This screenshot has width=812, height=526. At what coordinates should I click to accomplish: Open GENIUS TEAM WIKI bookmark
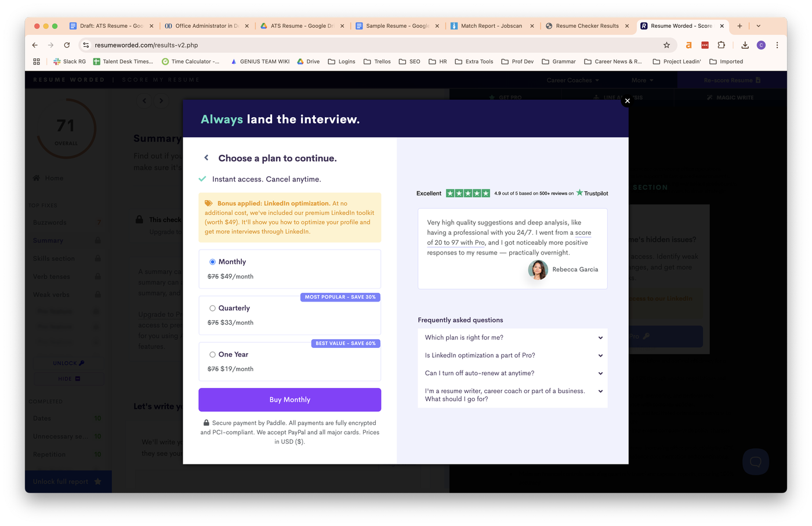[x=260, y=61]
